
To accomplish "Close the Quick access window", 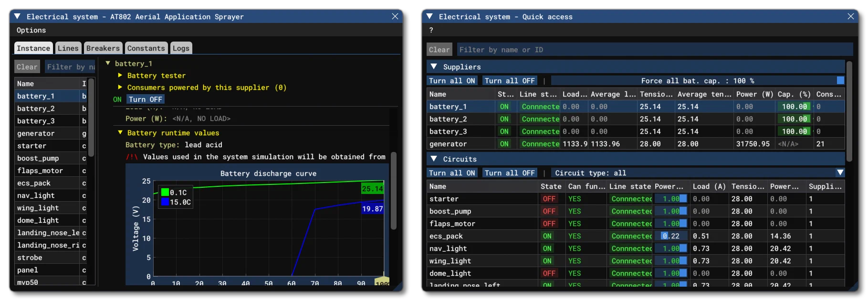I will click(850, 16).
